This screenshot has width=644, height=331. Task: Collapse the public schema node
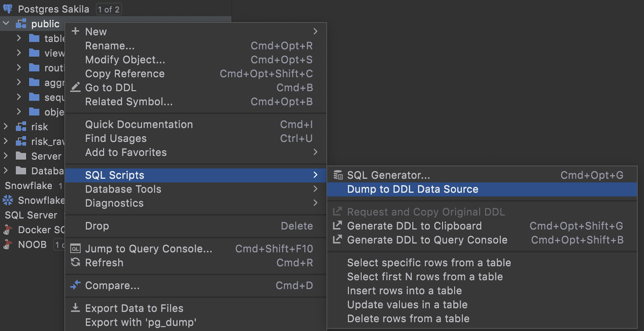coord(6,23)
